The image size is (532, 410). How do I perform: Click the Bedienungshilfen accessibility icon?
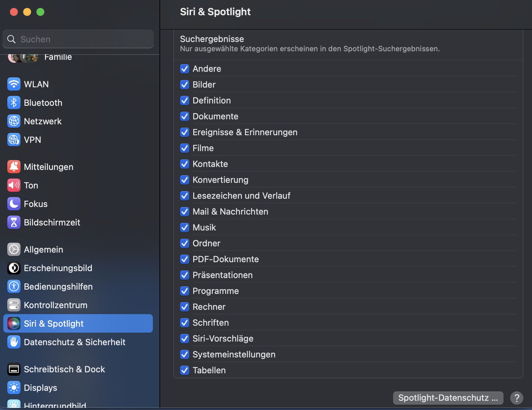[14, 287]
